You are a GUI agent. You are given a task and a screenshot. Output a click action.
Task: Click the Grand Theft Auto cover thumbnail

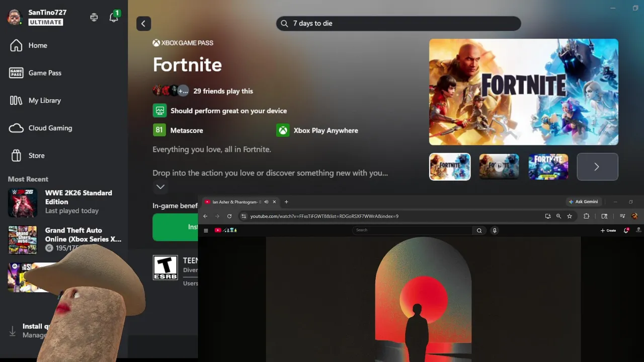(23, 240)
